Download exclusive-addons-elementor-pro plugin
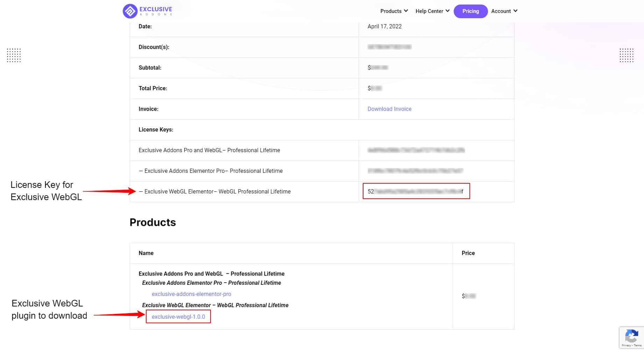The image size is (644, 353). pyautogui.click(x=191, y=294)
